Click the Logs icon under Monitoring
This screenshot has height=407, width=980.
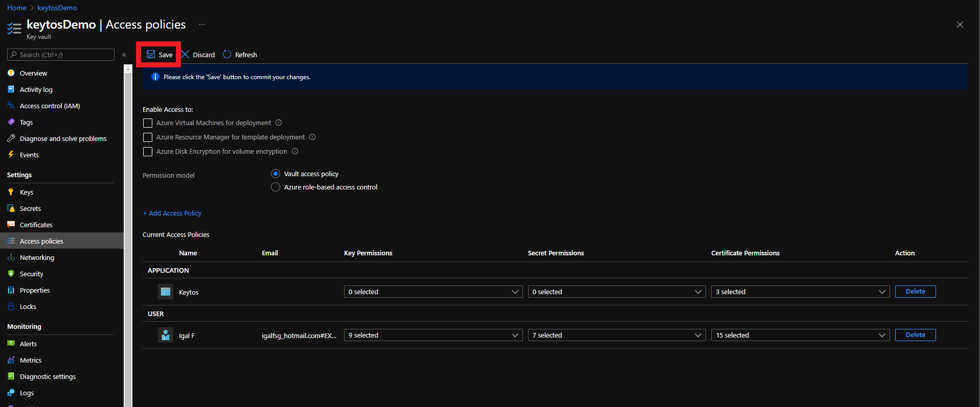pos(11,393)
